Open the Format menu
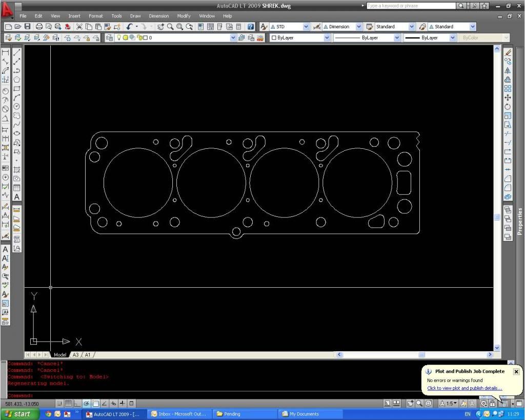Screen dimensions: 525x420 pyautogui.click(x=95, y=16)
